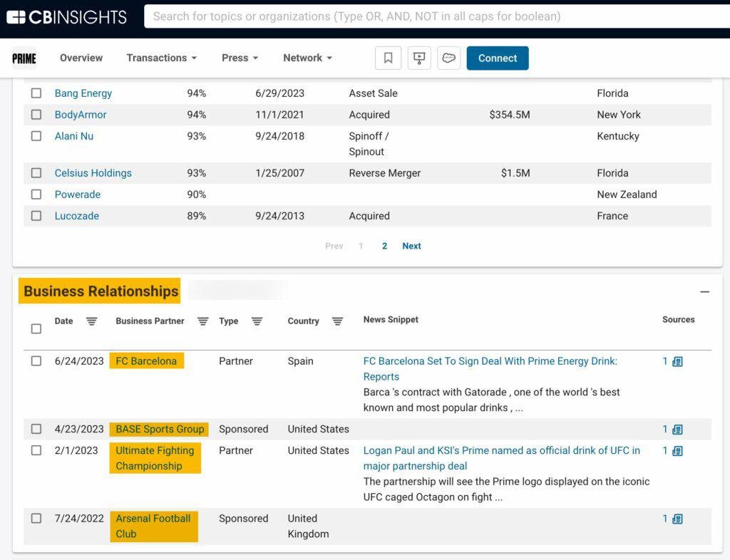
Task: Expand the Network dropdown menu
Action: (307, 58)
